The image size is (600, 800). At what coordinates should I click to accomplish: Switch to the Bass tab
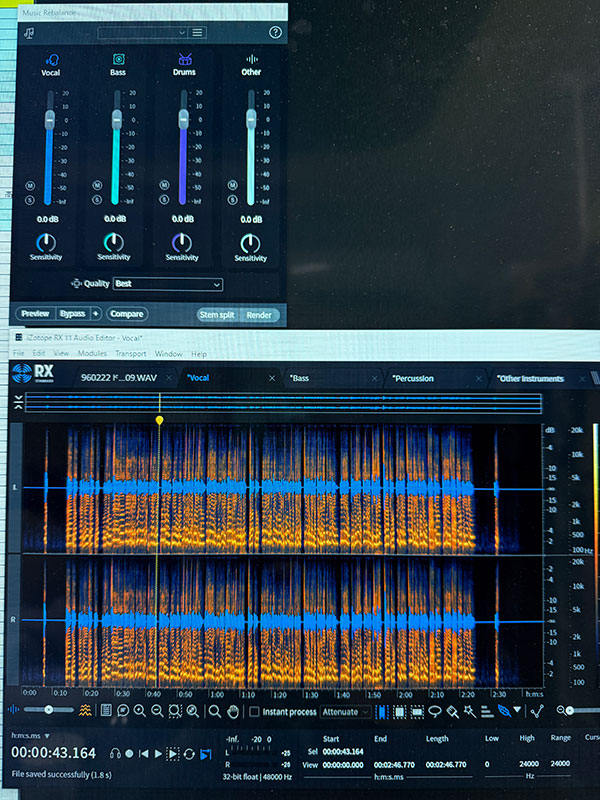(x=332, y=378)
